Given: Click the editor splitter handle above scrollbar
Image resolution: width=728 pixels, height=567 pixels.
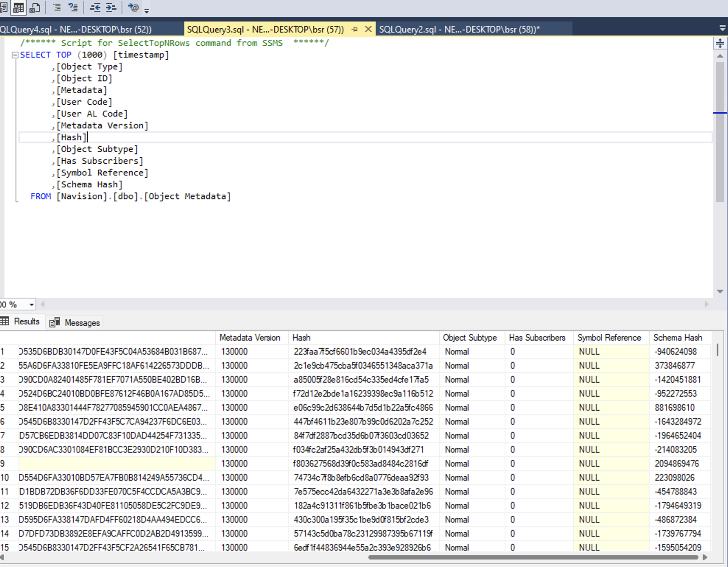Looking at the screenshot, I should coord(720,43).
